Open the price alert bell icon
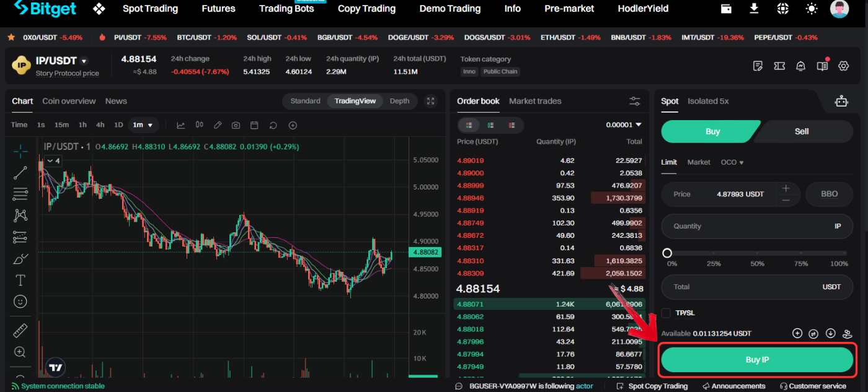The image size is (868, 392). [801, 66]
